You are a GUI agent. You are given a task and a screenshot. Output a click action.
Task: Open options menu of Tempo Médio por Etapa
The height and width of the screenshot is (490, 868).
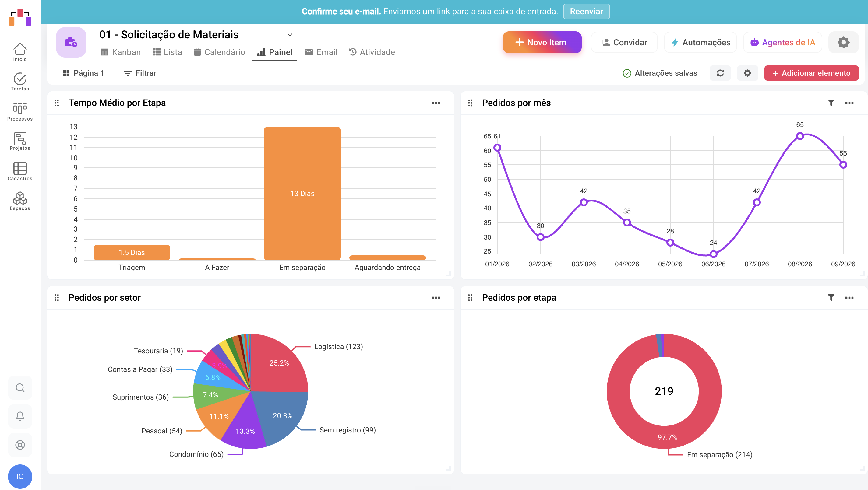[436, 103]
